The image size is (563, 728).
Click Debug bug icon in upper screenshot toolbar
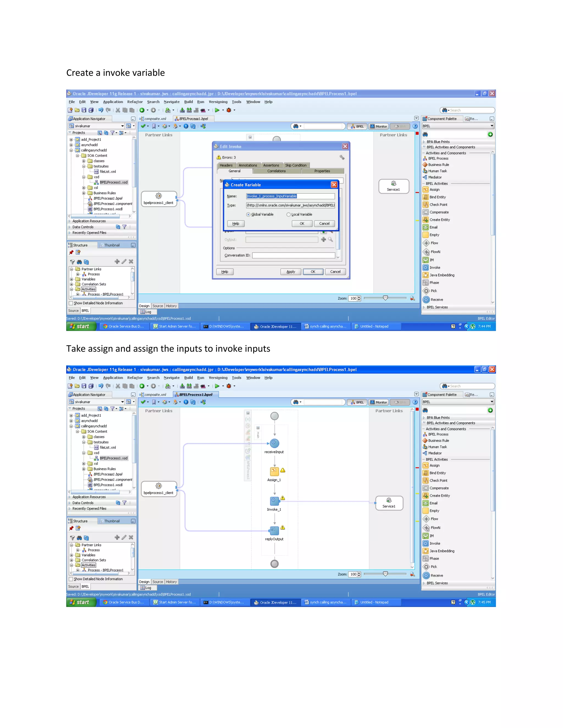229,110
